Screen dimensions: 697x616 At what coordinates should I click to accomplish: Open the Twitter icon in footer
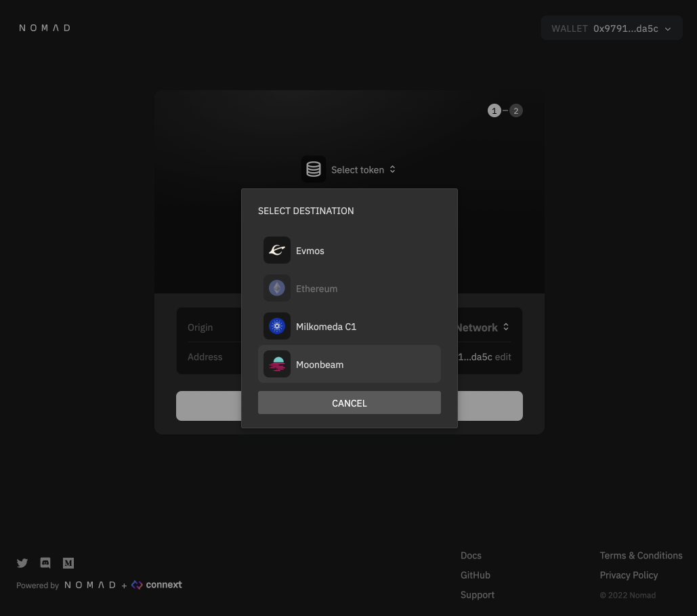pyautogui.click(x=22, y=563)
